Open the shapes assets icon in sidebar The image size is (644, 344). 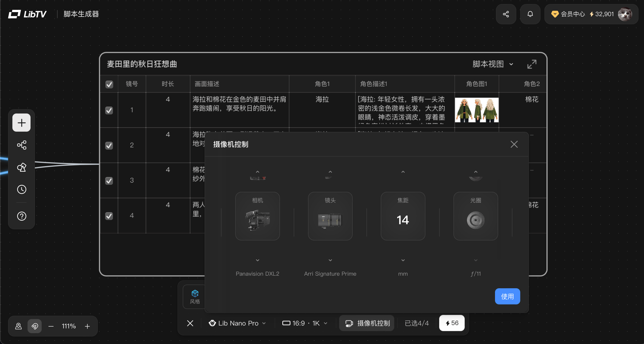pyautogui.click(x=21, y=167)
